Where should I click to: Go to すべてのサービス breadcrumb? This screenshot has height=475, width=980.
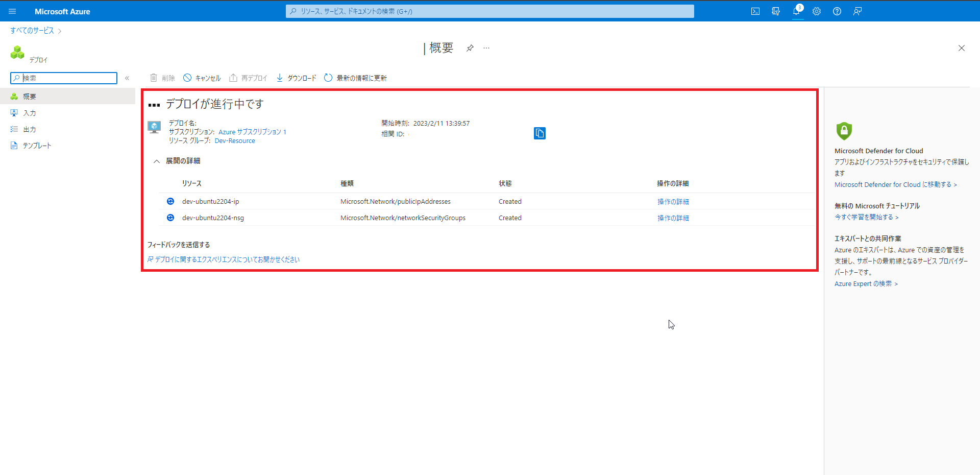click(x=32, y=31)
